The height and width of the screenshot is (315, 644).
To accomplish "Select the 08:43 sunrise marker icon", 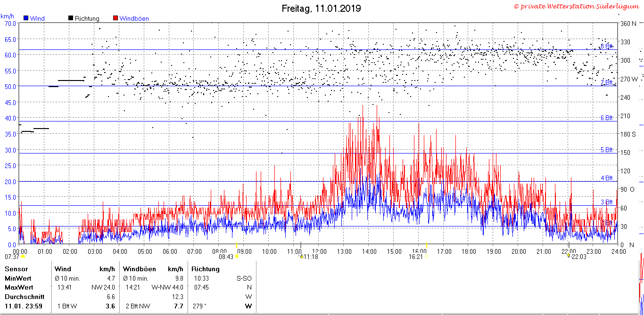I will coord(237,257).
